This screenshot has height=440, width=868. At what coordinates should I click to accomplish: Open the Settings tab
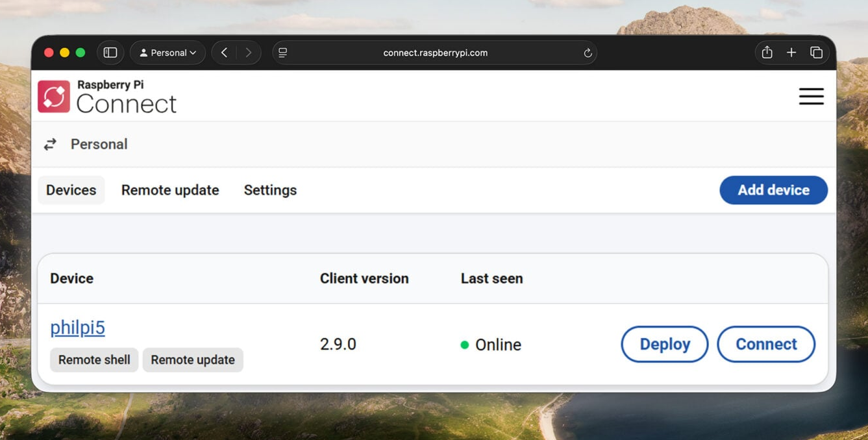tap(270, 190)
